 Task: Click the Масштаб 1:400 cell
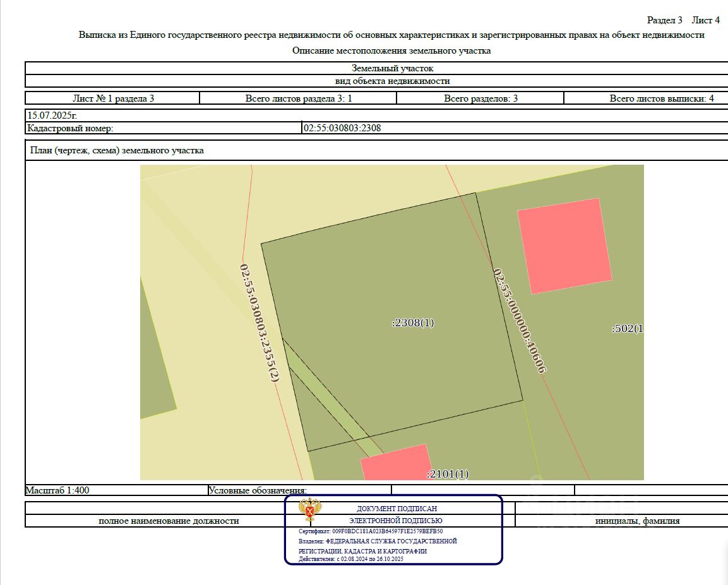[x=116, y=490]
